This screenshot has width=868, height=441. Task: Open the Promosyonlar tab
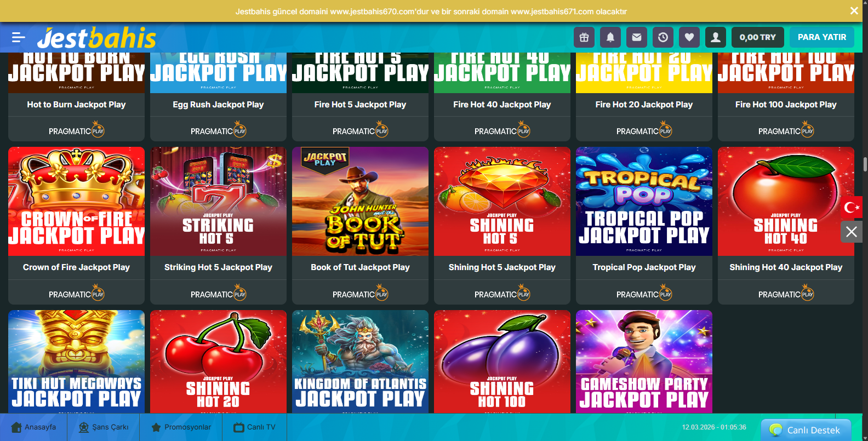click(x=181, y=427)
